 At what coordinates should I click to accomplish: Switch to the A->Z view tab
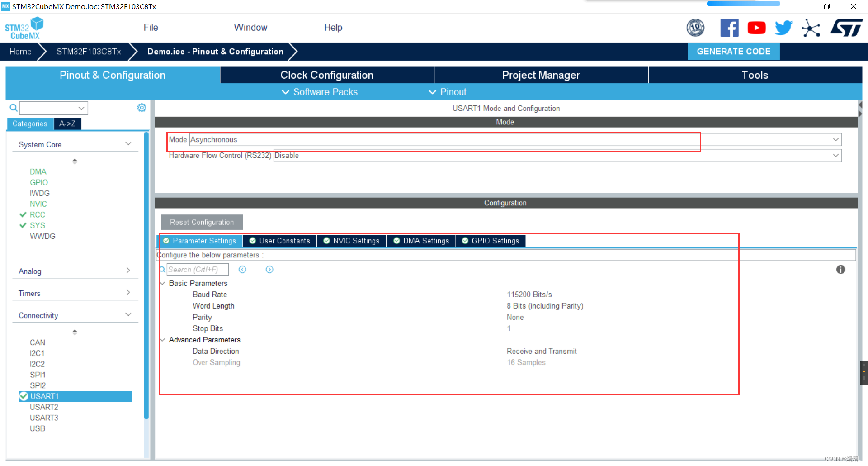(67, 124)
